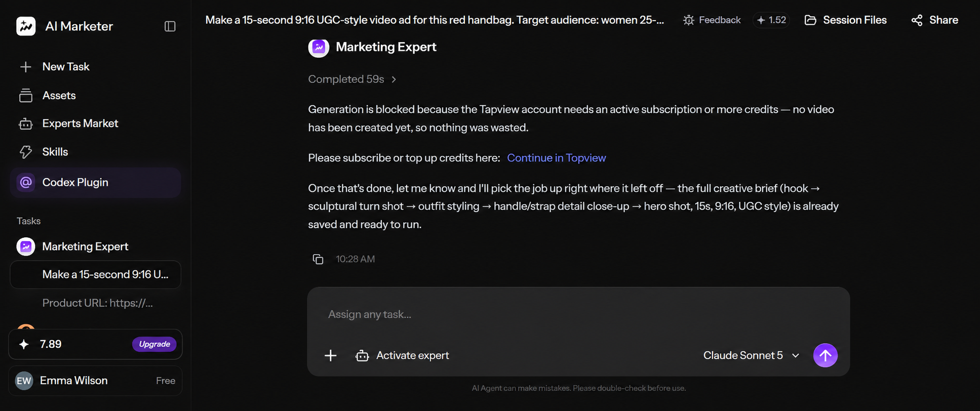Click the 'Free' plan label
This screenshot has height=411, width=980.
(x=166, y=381)
